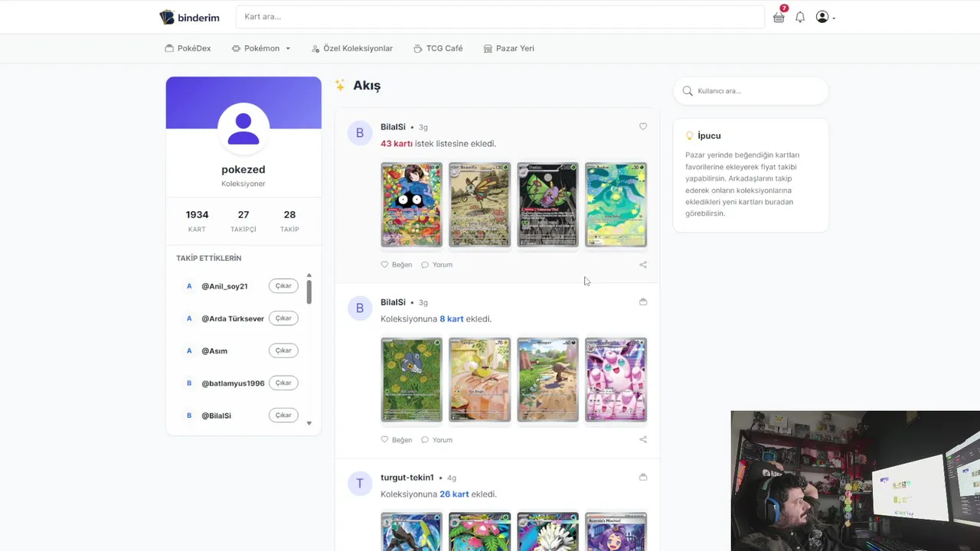Viewport: 980px width, 551px height.
Task: Open the third 8 kart post card thumbnail
Action: 547,380
